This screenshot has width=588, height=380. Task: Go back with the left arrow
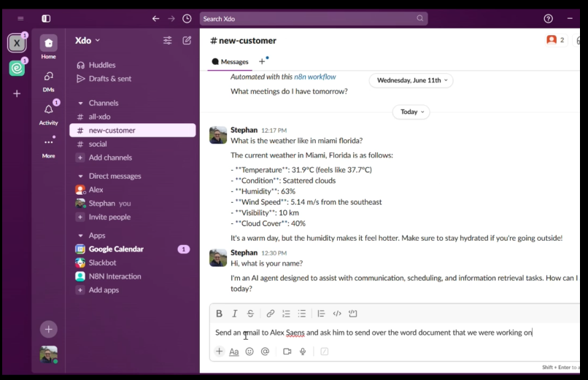(155, 18)
